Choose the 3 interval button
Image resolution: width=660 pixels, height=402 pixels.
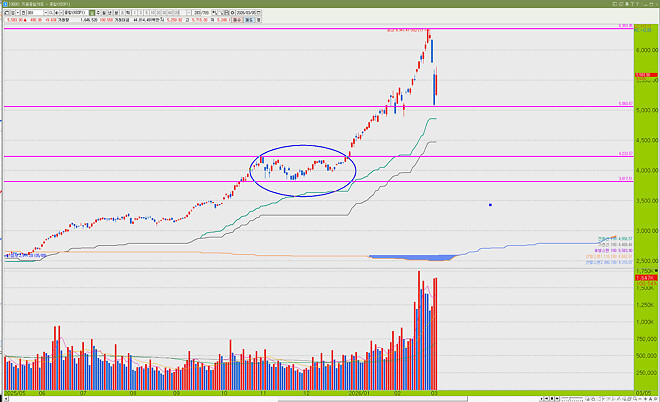[141, 13]
